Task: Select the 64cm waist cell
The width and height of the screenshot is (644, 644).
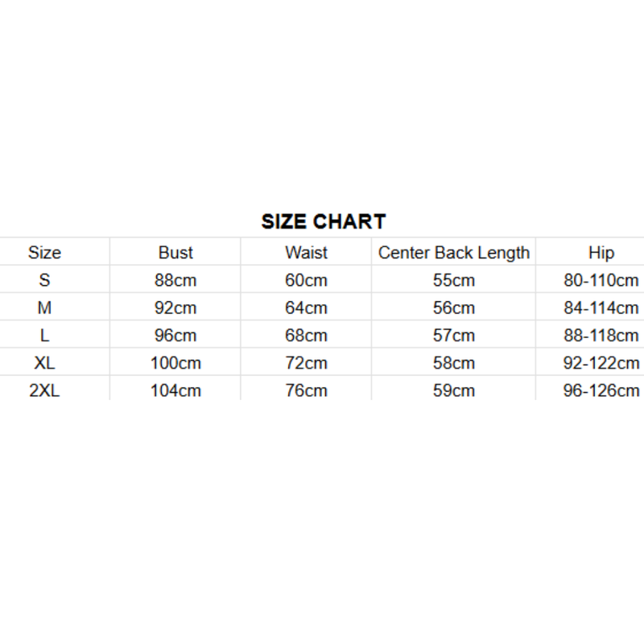Action: tap(306, 308)
